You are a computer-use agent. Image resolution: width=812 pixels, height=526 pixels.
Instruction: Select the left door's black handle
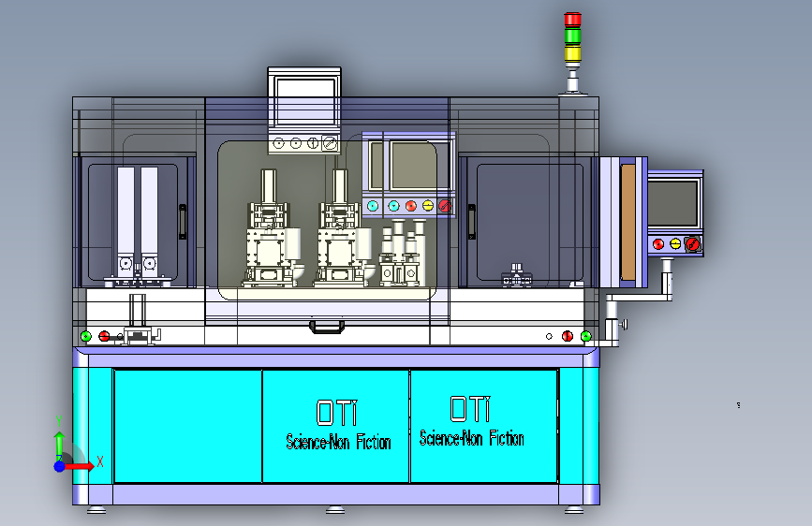click(183, 222)
